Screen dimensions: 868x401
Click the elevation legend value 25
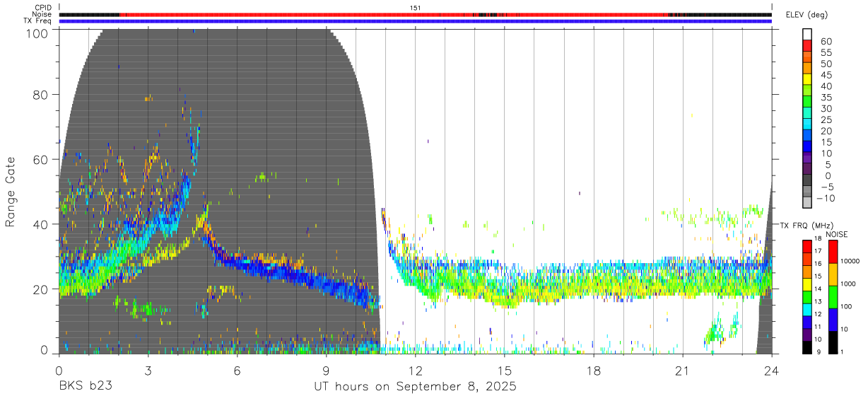[825, 120]
